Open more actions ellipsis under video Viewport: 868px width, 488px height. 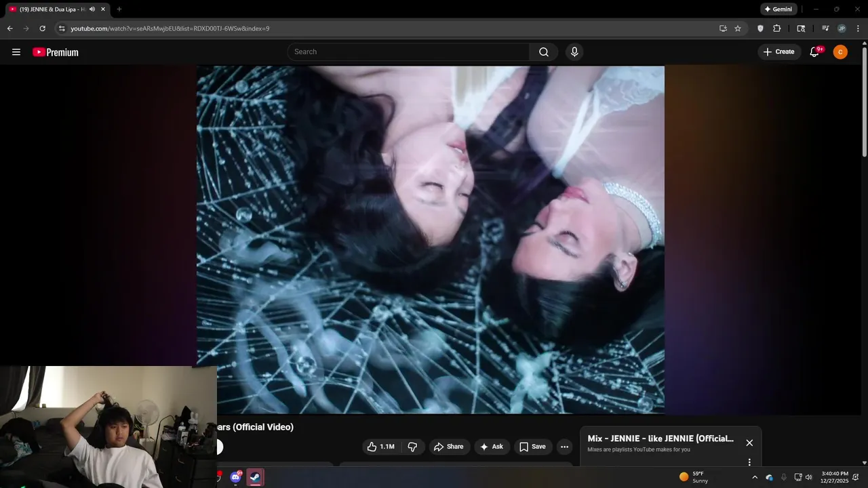(564, 447)
